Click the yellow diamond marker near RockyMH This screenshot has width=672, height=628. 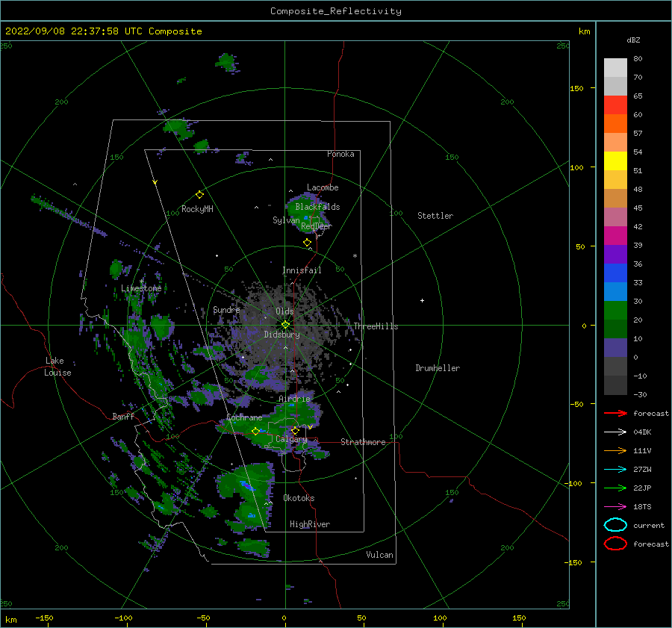199,195
